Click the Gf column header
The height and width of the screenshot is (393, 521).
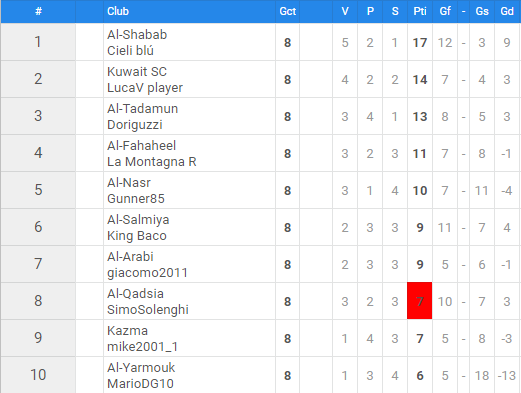pyautogui.click(x=445, y=11)
